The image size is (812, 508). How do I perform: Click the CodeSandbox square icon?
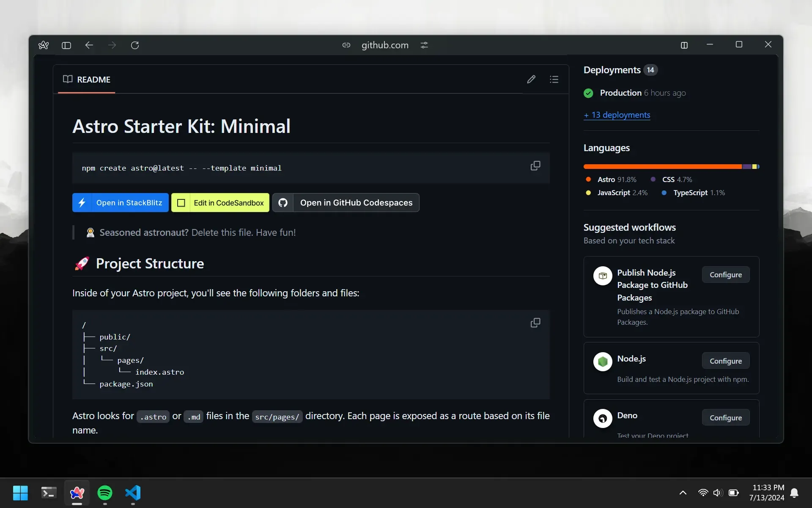coord(181,203)
